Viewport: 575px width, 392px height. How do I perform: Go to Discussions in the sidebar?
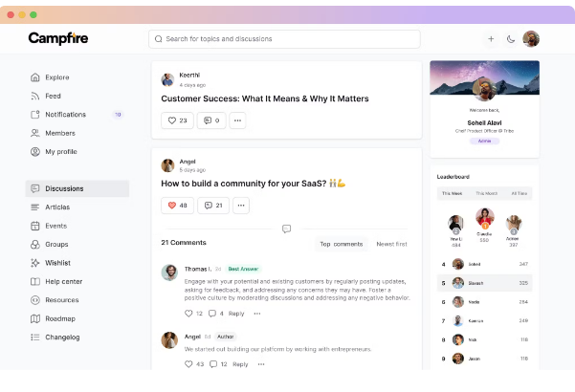click(x=77, y=188)
